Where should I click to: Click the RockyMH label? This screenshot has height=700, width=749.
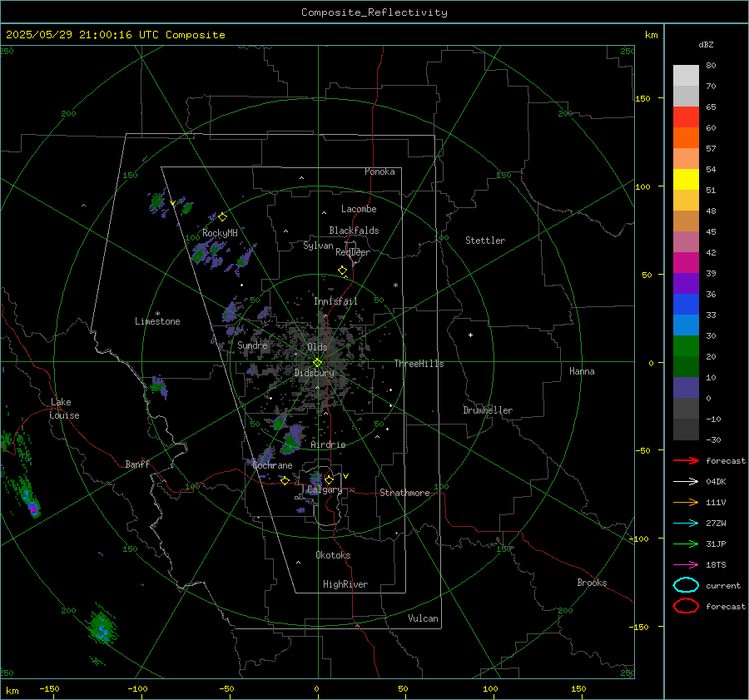tap(220, 233)
